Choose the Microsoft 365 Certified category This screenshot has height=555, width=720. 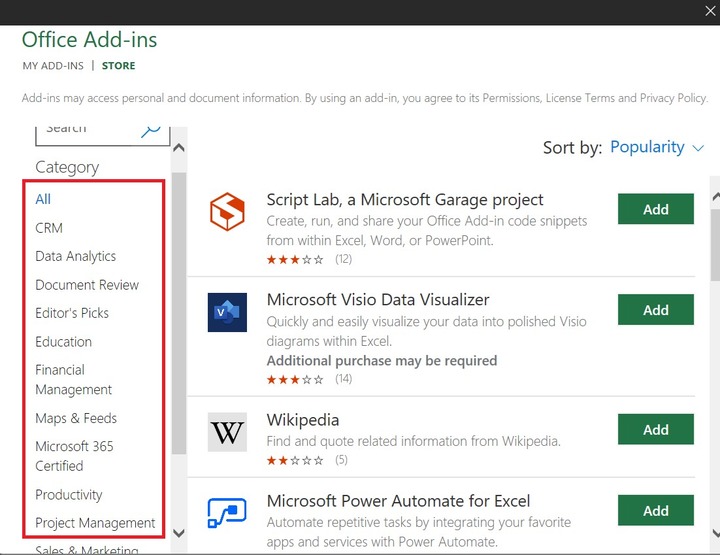(x=75, y=456)
